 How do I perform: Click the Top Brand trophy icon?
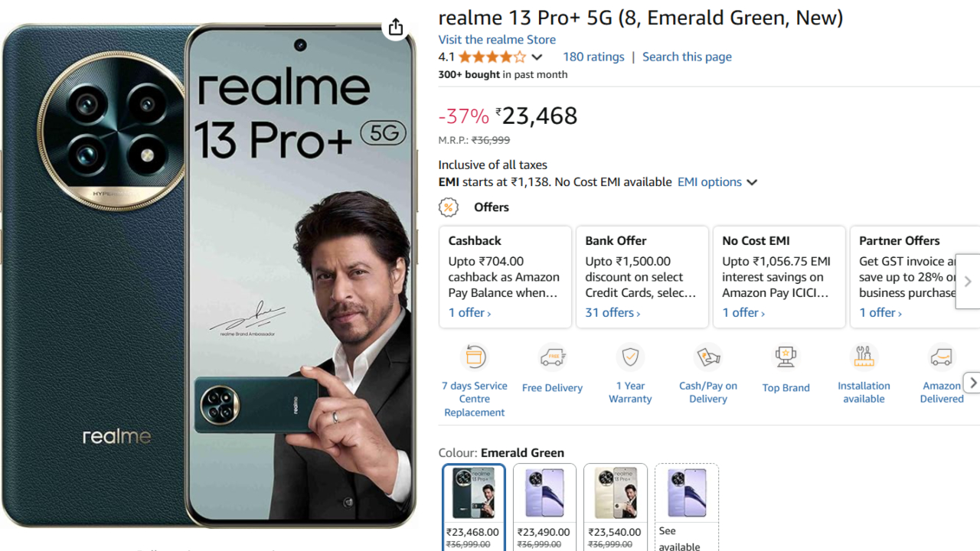tap(786, 357)
